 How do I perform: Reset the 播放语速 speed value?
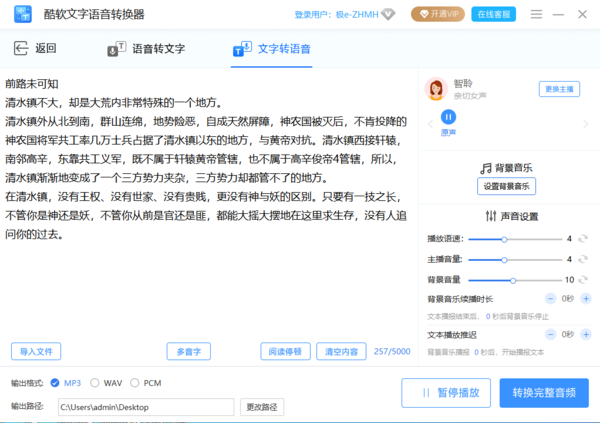[583, 239]
